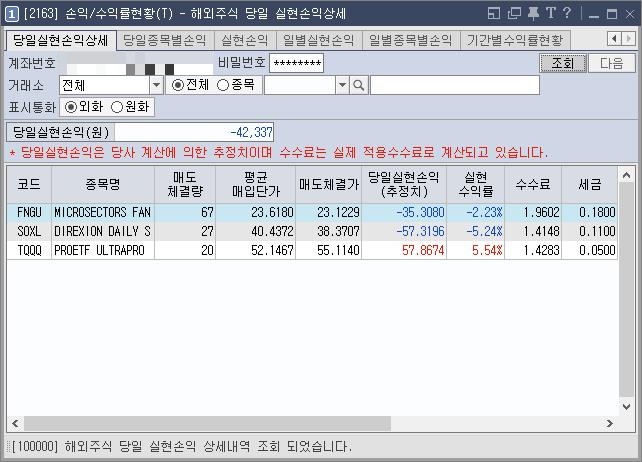Click the detach window icon in title bar
The width and height of the screenshot is (642, 462).
click(x=514, y=14)
